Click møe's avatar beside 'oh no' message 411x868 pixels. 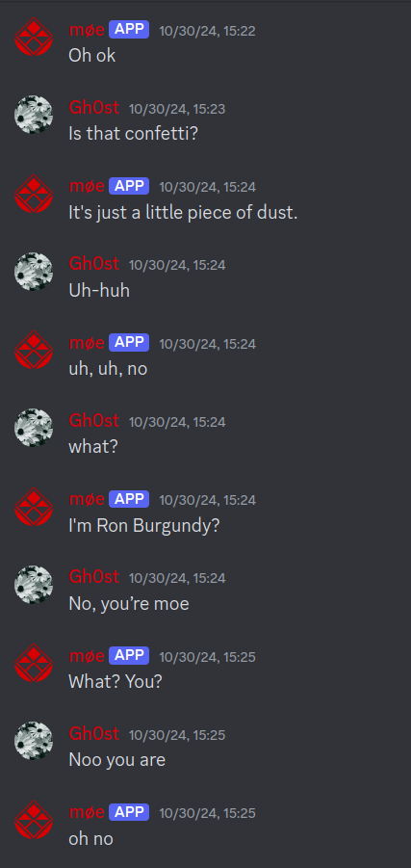33,820
